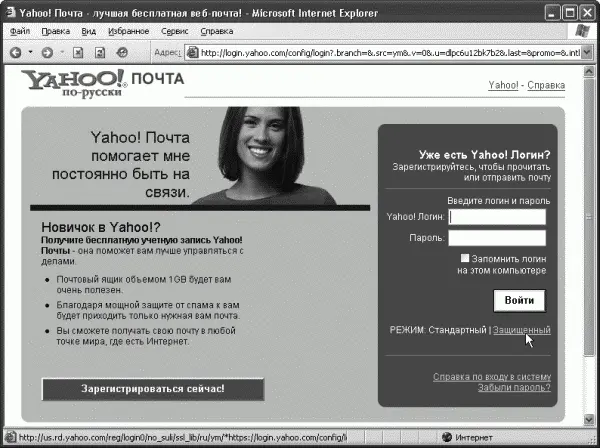The image size is (600, 448).
Task: Click the Интернет zone globe icon
Action: click(x=447, y=437)
